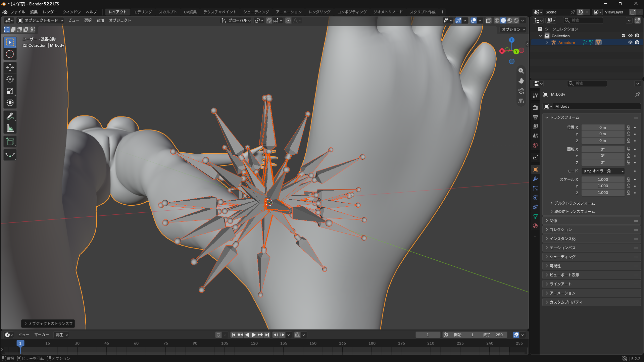Switch to the モデリング workspace tab
Image resolution: width=644 pixels, height=362 pixels.
[143, 12]
